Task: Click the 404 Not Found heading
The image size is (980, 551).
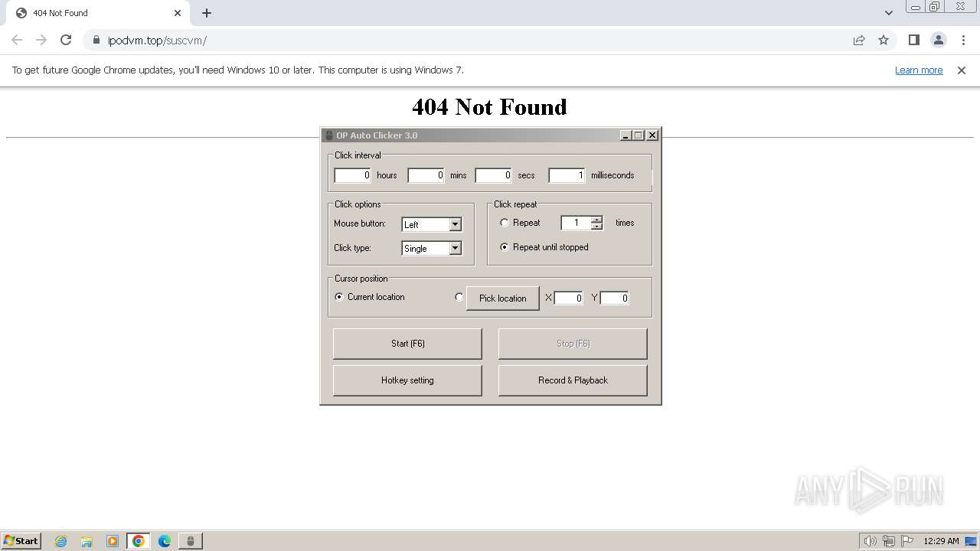Action: click(490, 106)
